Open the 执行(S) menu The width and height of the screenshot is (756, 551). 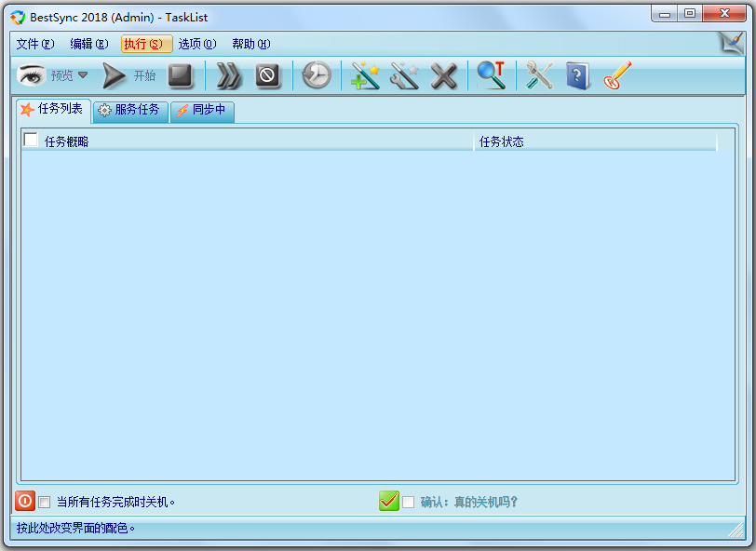[146, 44]
